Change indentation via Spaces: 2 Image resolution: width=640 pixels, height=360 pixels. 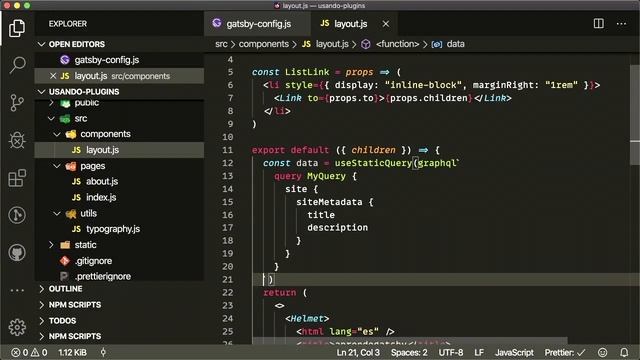[x=409, y=352]
